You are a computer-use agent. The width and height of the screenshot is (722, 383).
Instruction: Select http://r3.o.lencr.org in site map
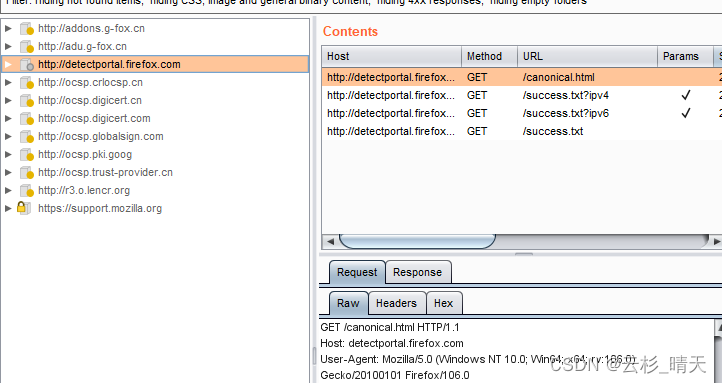point(84,190)
